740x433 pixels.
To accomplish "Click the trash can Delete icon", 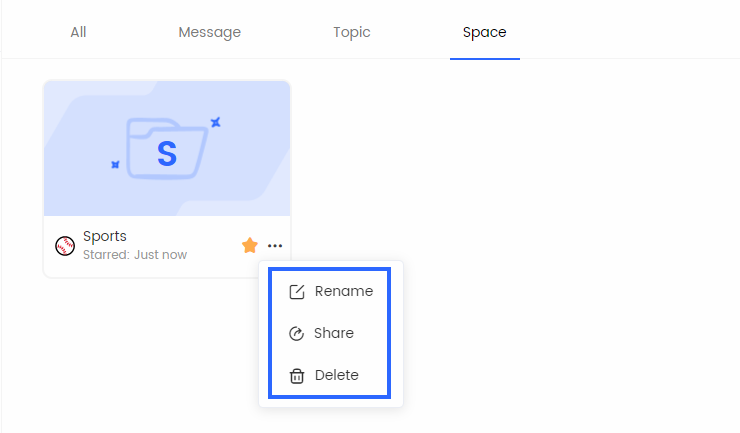I will (296, 376).
